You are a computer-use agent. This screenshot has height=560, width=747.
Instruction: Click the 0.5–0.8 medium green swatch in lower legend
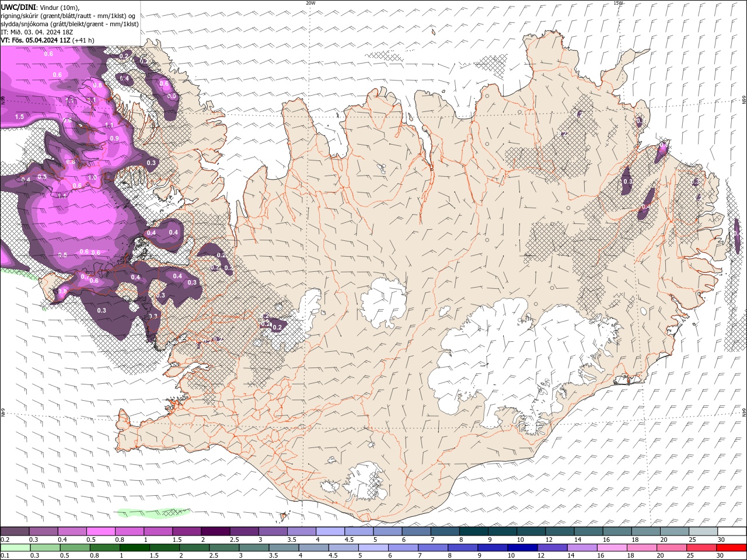(x=75, y=548)
